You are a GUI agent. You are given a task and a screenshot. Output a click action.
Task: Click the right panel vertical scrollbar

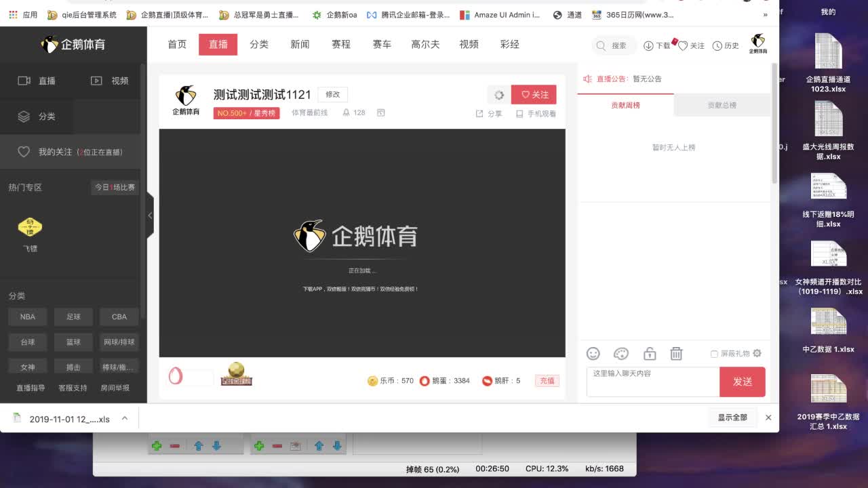point(774,122)
